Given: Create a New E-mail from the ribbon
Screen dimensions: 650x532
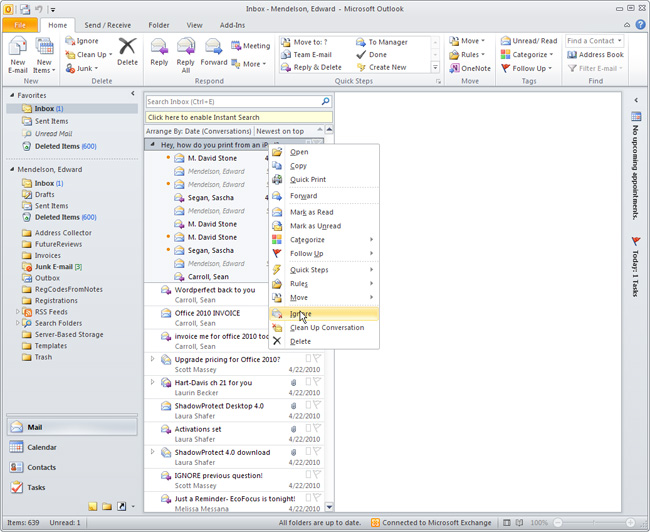Looking at the screenshot, I should click(18, 55).
